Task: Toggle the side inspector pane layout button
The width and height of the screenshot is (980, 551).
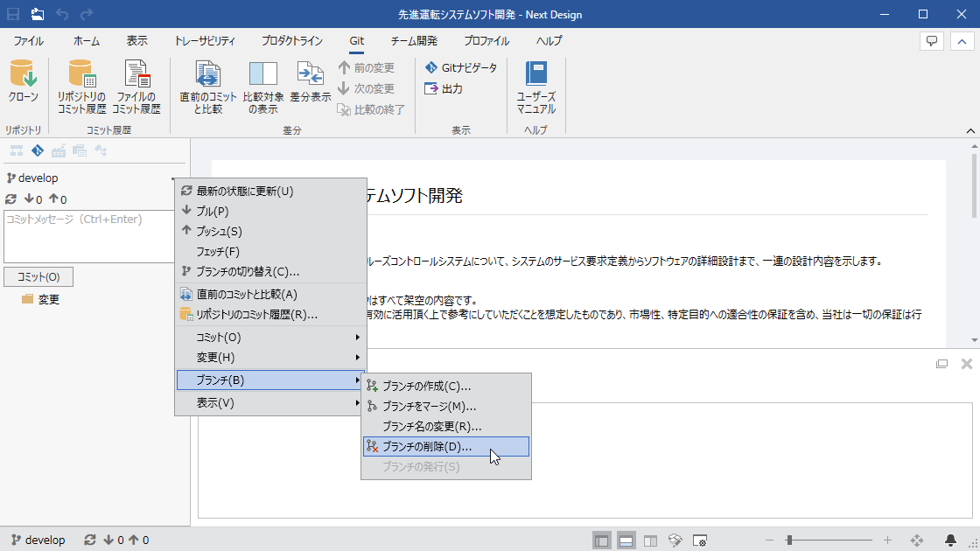Action: (x=651, y=541)
